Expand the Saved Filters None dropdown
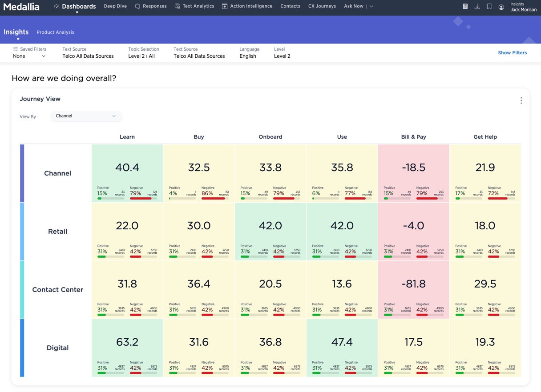This screenshot has width=541, height=392. [29, 56]
